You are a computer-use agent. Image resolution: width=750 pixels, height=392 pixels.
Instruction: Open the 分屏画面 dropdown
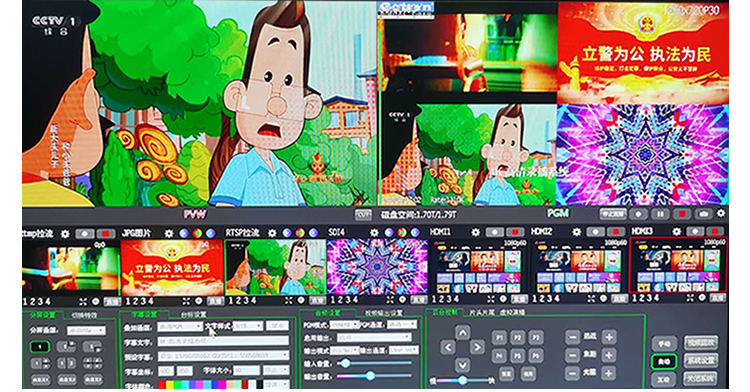(86, 330)
